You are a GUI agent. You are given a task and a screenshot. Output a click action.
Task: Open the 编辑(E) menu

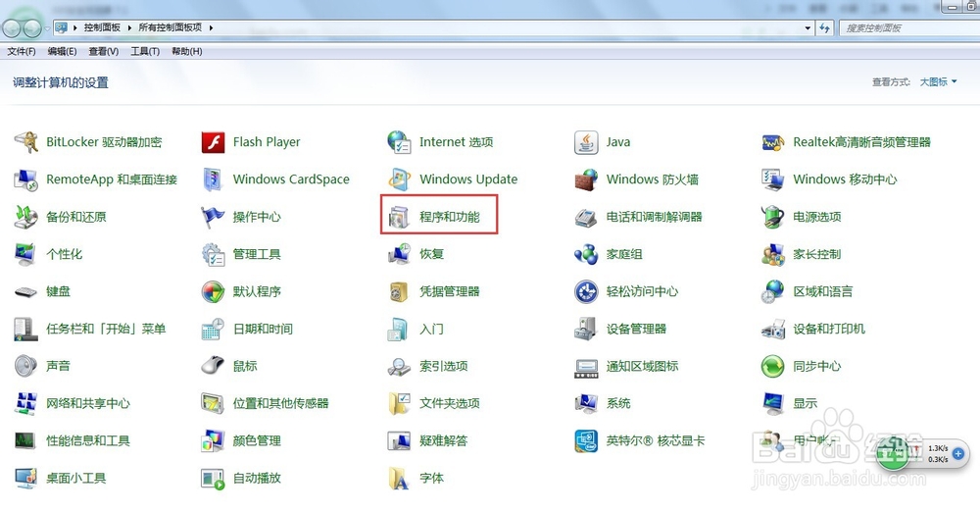point(62,51)
